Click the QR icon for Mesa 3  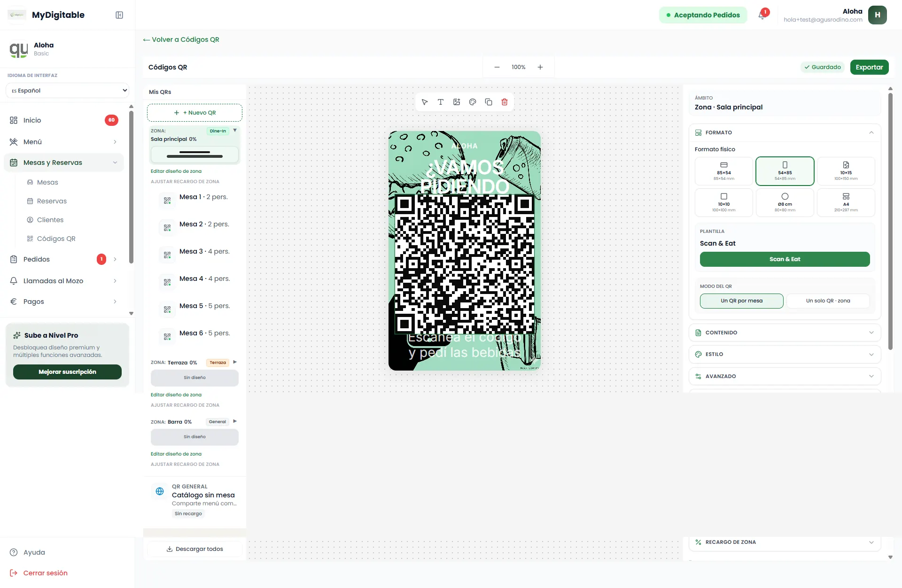167,255
